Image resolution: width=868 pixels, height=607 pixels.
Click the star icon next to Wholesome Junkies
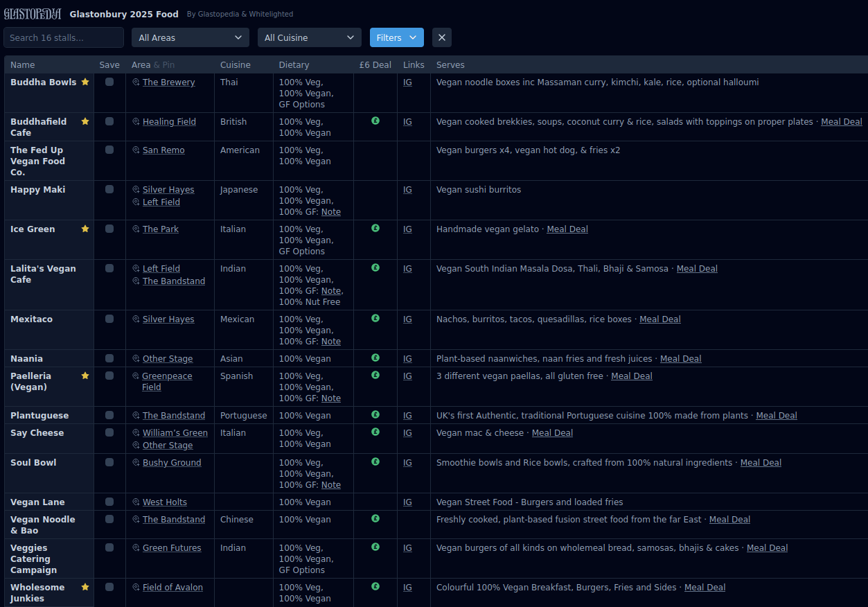pyautogui.click(x=85, y=587)
